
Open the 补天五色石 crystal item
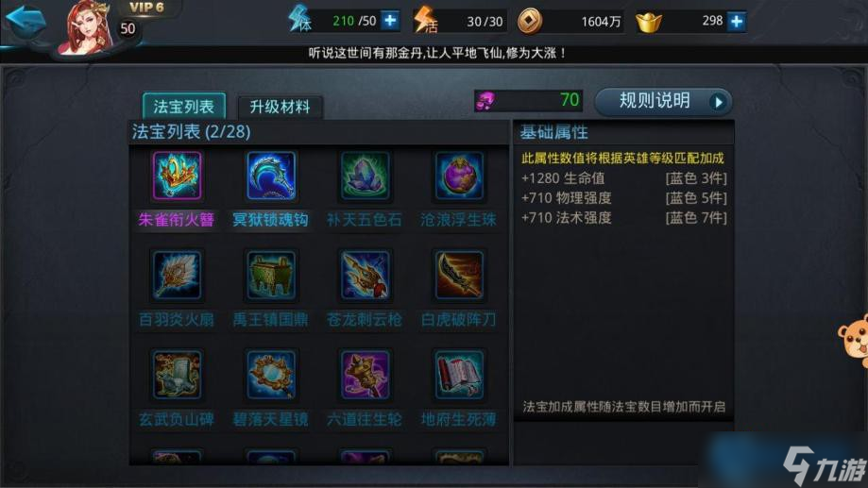(365, 176)
